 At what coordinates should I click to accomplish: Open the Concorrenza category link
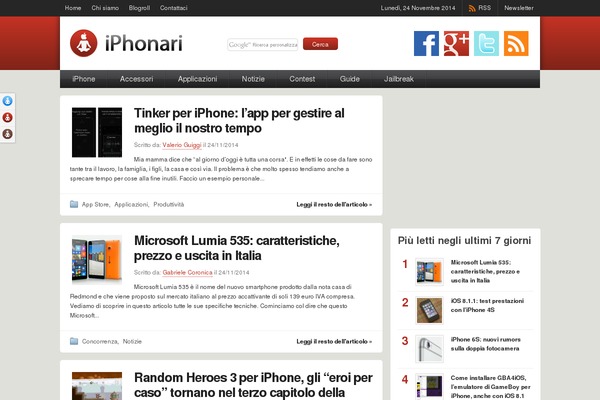[99, 341]
